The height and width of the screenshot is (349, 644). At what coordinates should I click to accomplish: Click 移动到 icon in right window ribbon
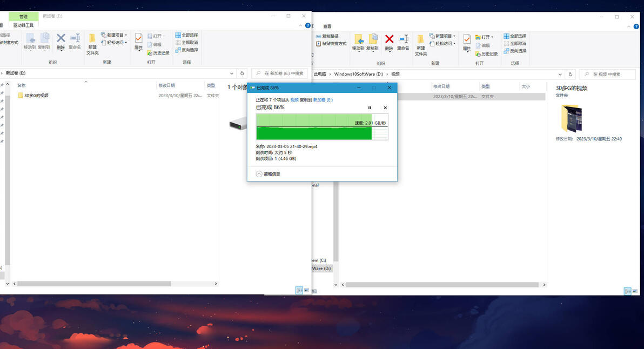358,43
